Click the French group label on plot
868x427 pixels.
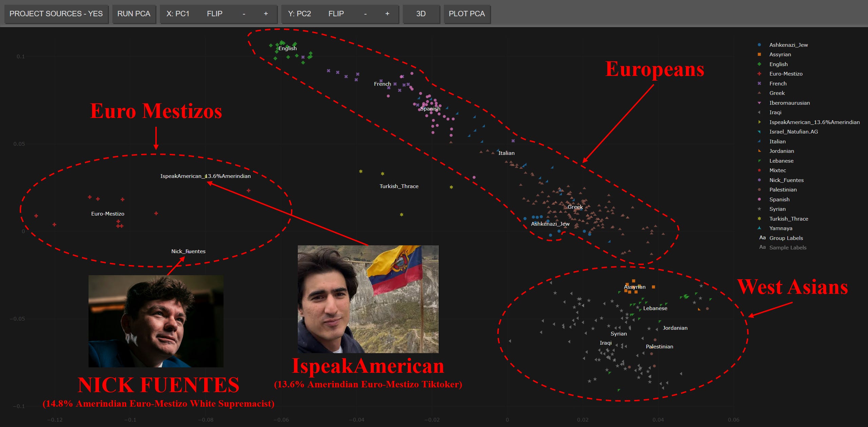click(382, 84)
